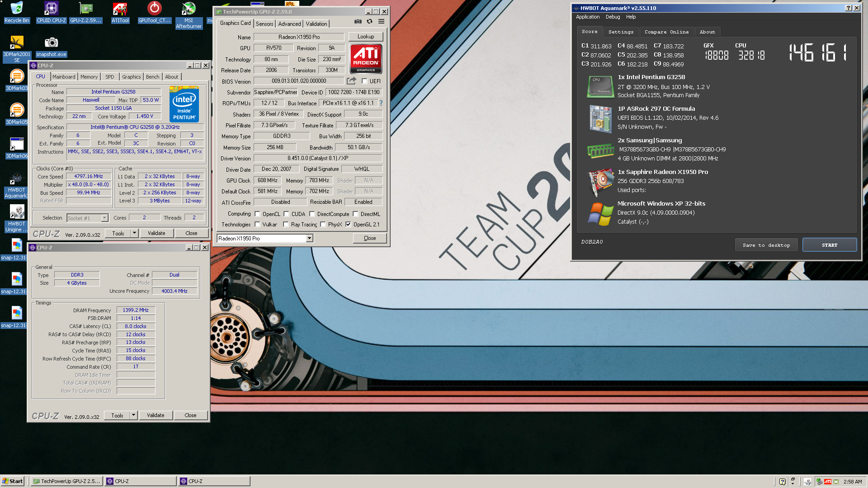Uncheck the OpenGL 2.1 checkbox
This screenshot has width=868, height=488.
point(348,225)
